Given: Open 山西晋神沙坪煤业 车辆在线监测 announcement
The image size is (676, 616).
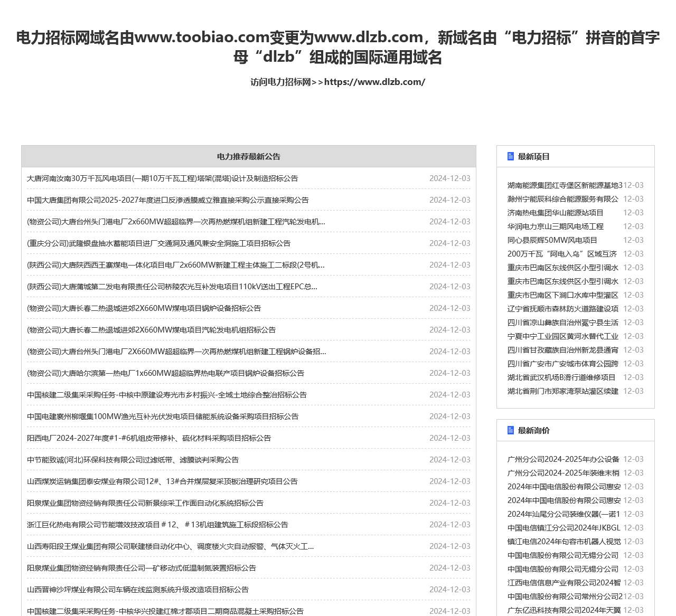Looking at the screenshot, I should pyautogui.click(x=138, y=590).
